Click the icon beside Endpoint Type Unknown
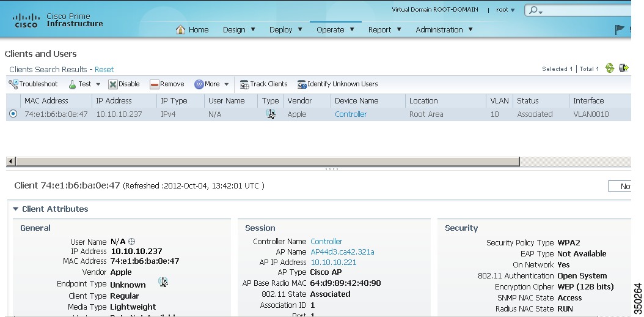The width and height of the screenshot is (644, 317). tap(163, 282)
